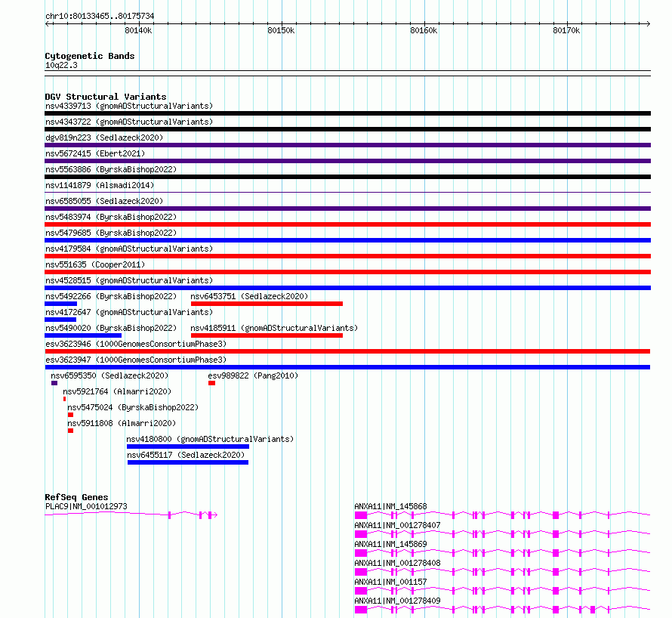Click nsv5475024 ByrskaBishop2022 label
Image resolution: width=672 pixels, height=618 pixels.
pyautogui.click(x=133, y=407)
